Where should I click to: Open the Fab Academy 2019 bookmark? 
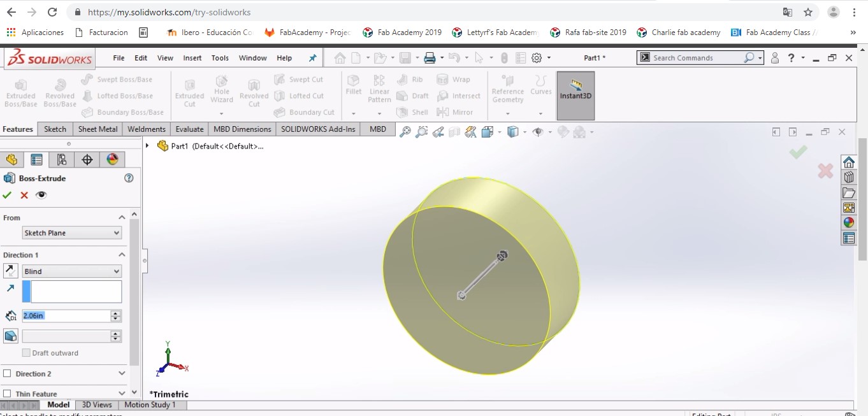click(x=402, y=32)
